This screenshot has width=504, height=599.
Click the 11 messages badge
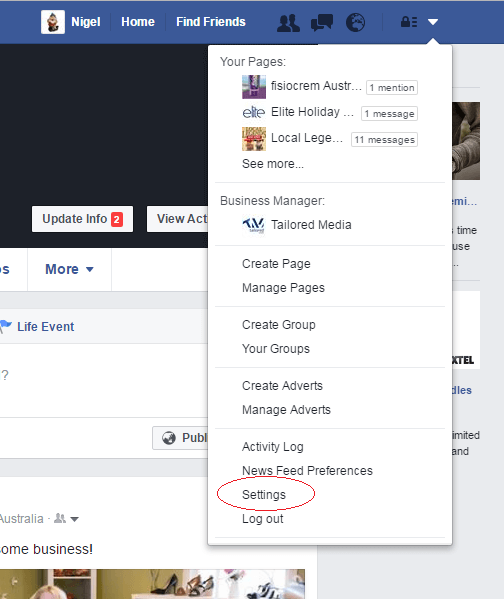pos(384,139)
